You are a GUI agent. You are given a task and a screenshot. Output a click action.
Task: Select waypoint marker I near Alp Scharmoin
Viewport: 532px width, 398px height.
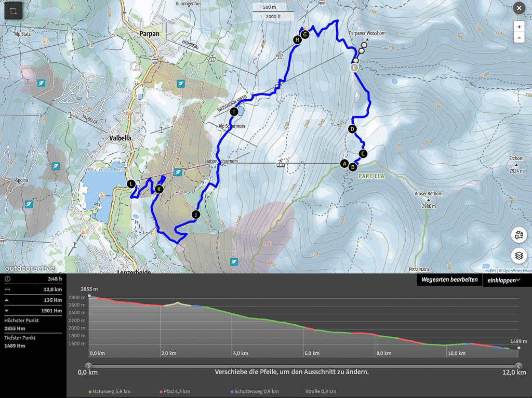pos(234,112)
